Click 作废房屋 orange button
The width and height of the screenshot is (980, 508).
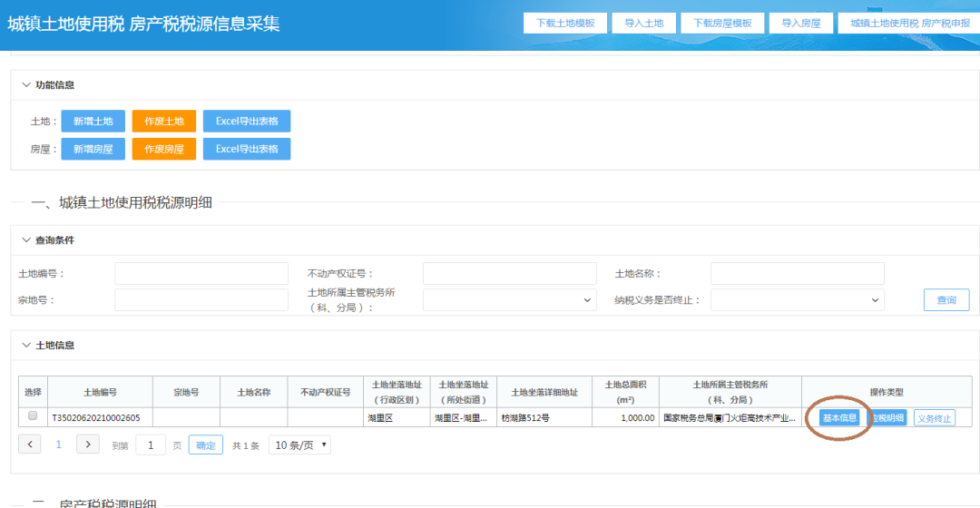[x=163, y=150]
